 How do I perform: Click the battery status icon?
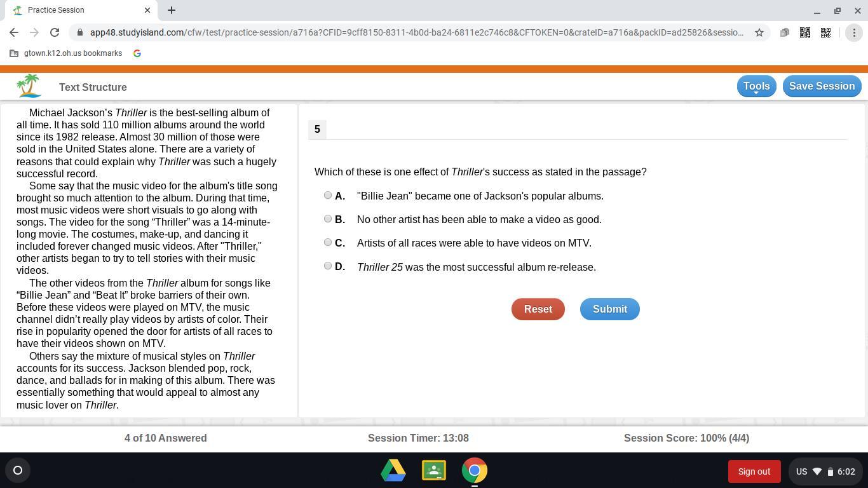click(830, 471)
